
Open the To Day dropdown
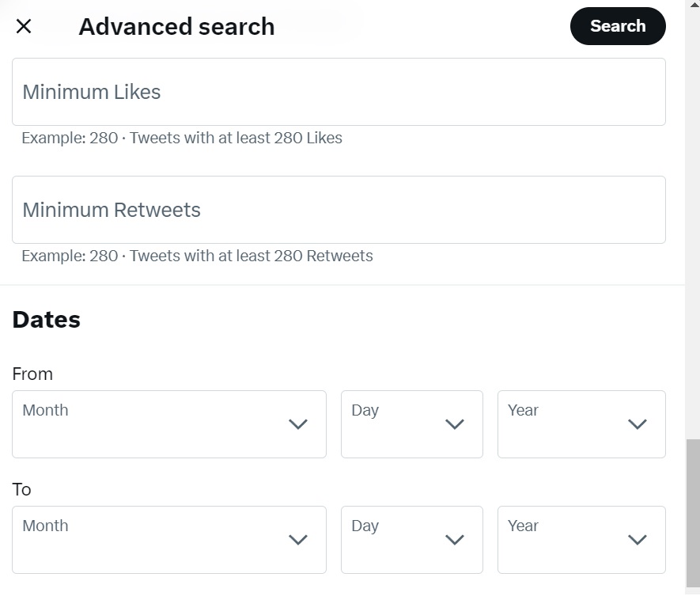[411, 539]
